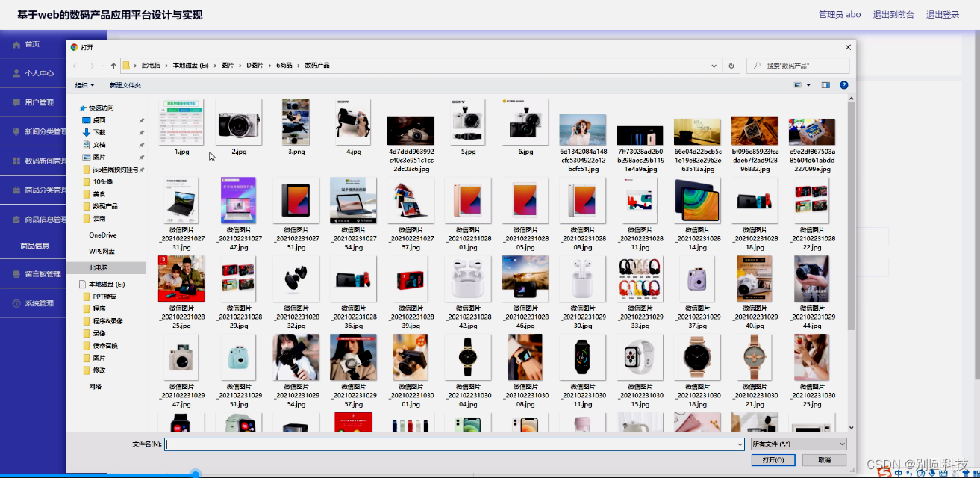The image size is (980, 478).
Task: Click the back navigation arrow in the dialog
Action: coord(75,66)
